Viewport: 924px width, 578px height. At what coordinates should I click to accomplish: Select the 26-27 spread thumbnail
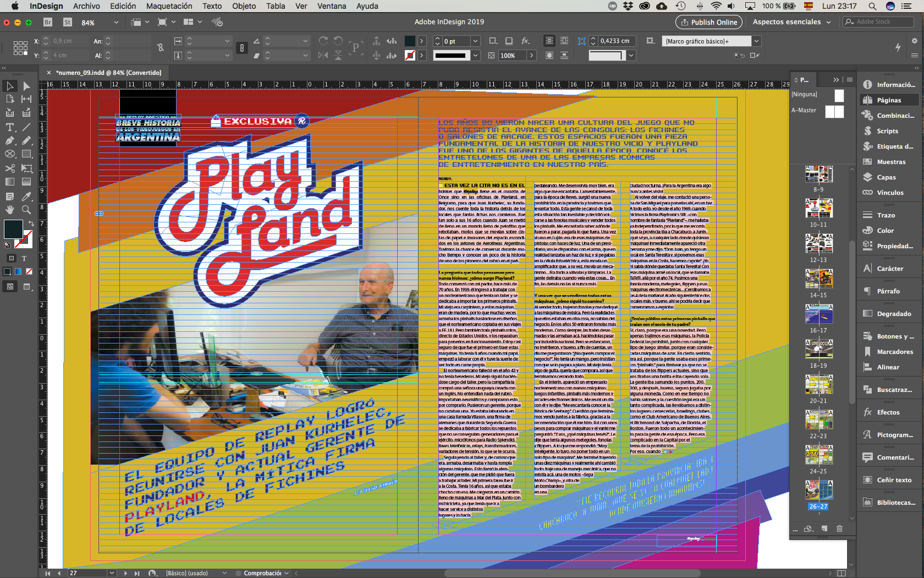click(818, 489)
